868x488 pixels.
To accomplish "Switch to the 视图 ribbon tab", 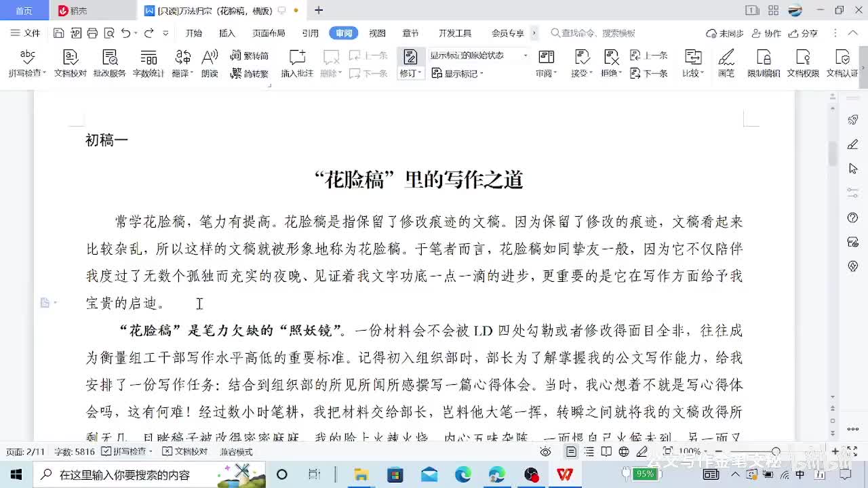I will pyautogui.click(x=377, y=33).
